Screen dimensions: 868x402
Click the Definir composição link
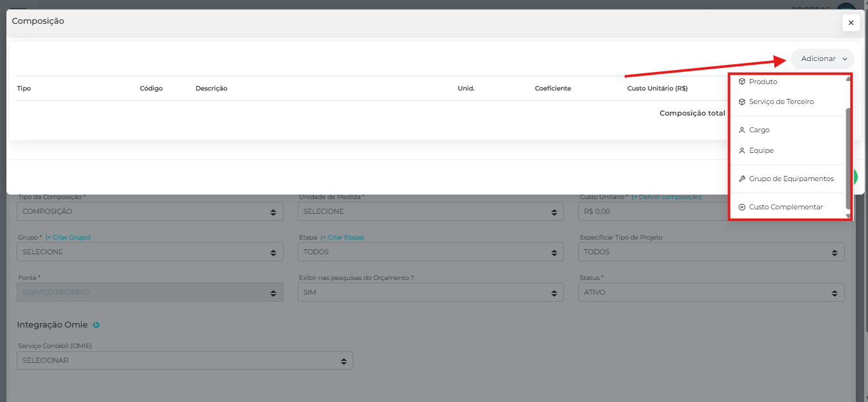[666, 197]
